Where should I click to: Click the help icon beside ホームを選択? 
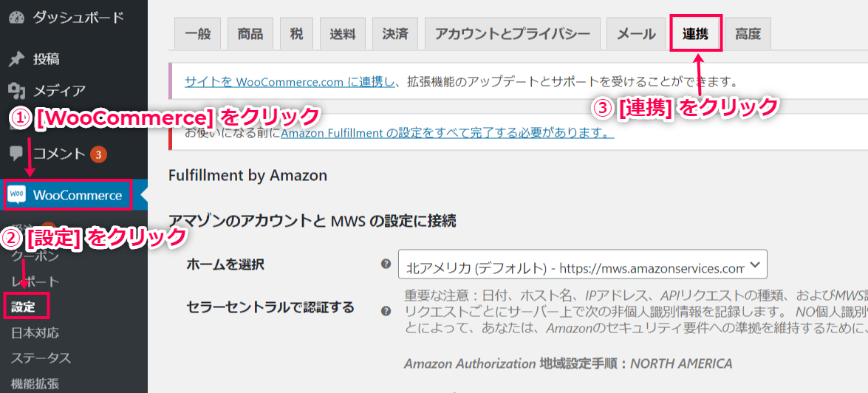pos(386,264)
